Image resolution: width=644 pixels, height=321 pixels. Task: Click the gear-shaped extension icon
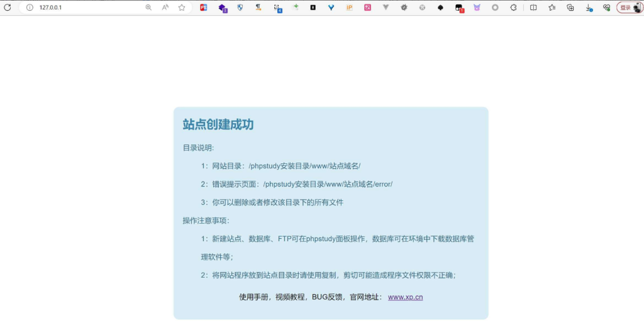tap(404, 8)
